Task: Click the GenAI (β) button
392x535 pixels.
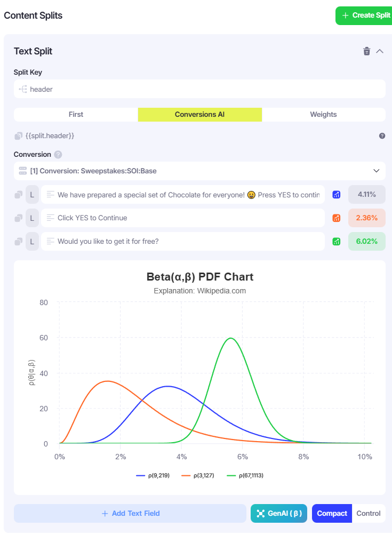Action: 278,513
